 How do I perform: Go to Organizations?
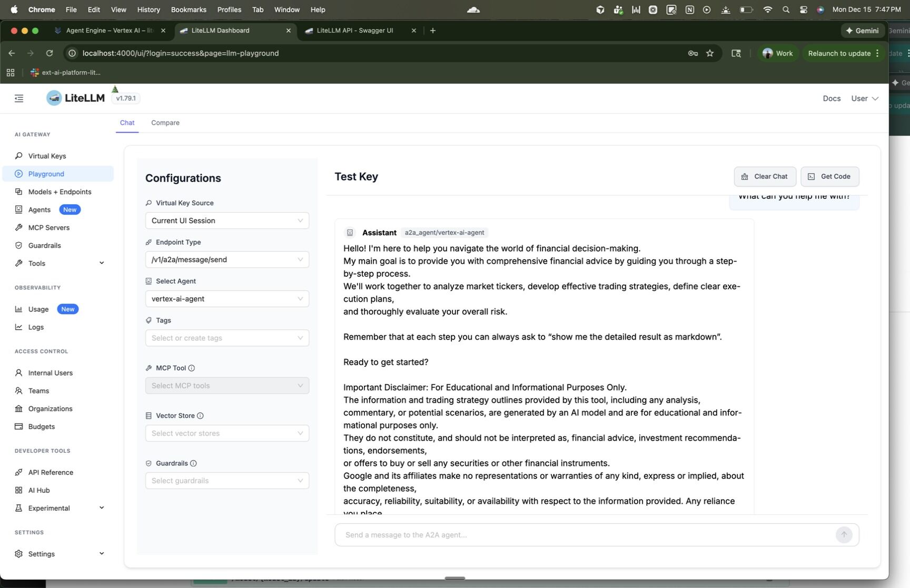[51, 408]
